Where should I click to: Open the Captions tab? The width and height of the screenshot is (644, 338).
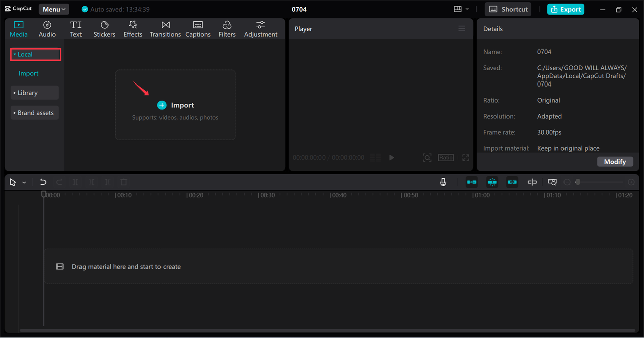tap(198, 29)
